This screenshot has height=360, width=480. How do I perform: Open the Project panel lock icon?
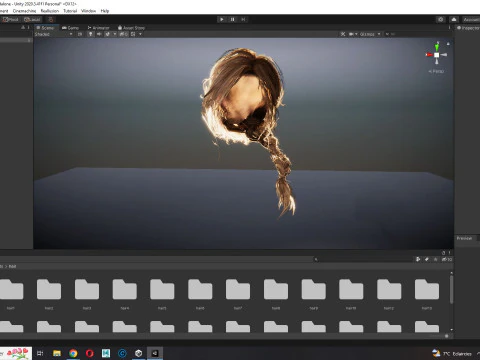coord(443,253)
